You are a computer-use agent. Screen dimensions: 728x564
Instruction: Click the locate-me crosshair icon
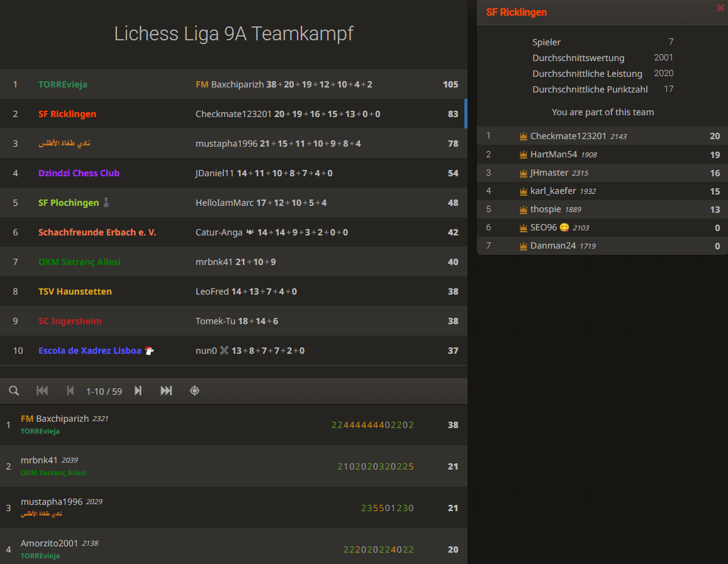tap(194, 391)
